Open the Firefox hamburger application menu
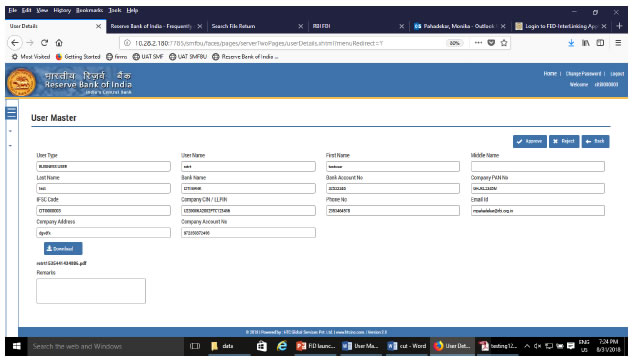Image resolution: width=633 pixels, height=361 pixels. (618, 43)
